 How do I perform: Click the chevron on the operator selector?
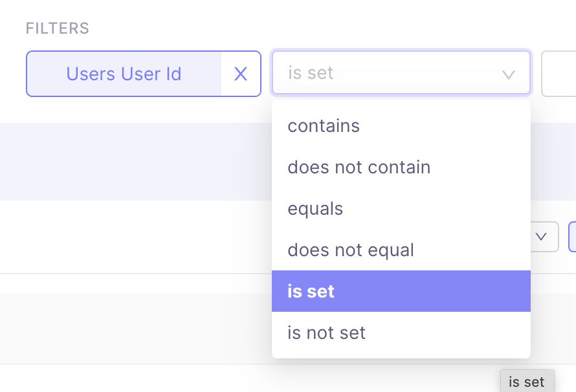507,73
